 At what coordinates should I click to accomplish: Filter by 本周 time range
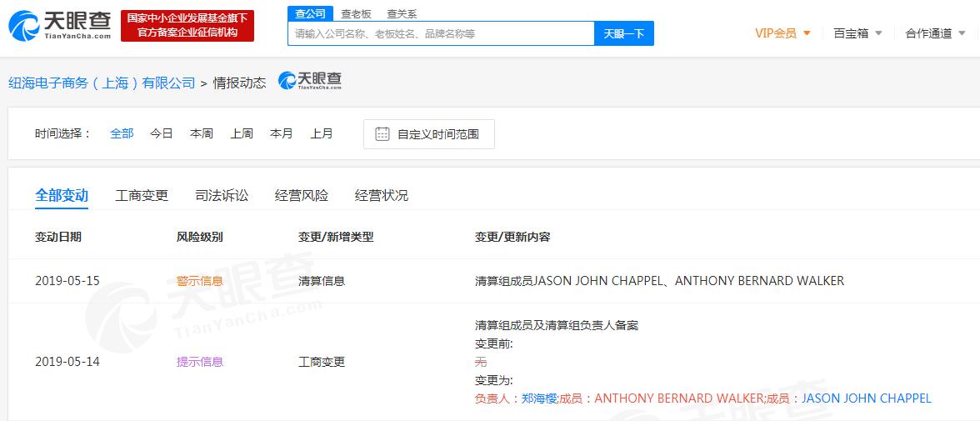[202, 133]
